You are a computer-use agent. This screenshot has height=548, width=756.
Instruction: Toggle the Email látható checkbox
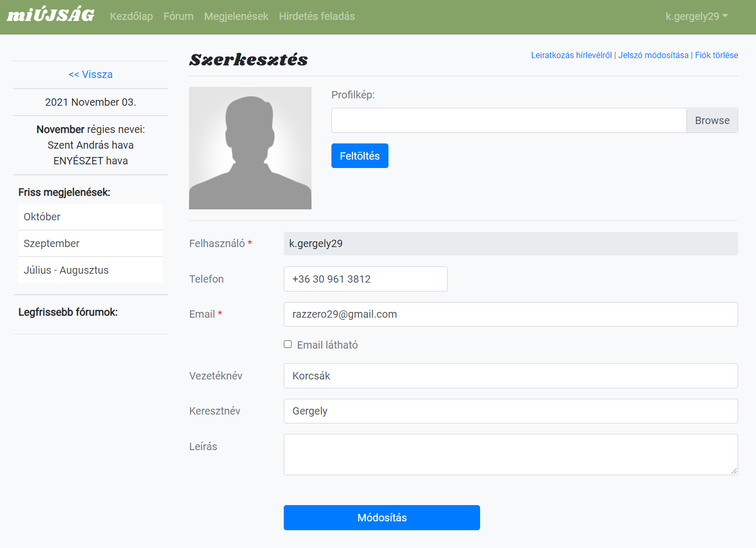click(x=288, y=344)
